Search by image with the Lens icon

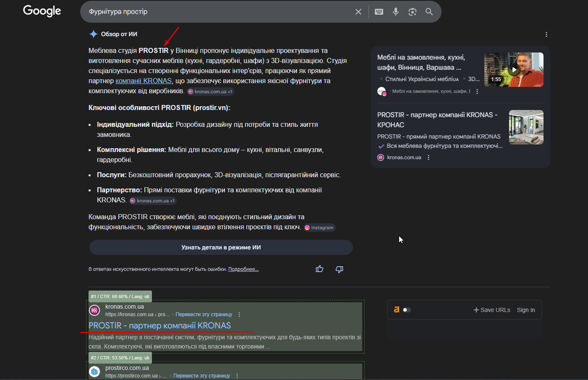413,12
